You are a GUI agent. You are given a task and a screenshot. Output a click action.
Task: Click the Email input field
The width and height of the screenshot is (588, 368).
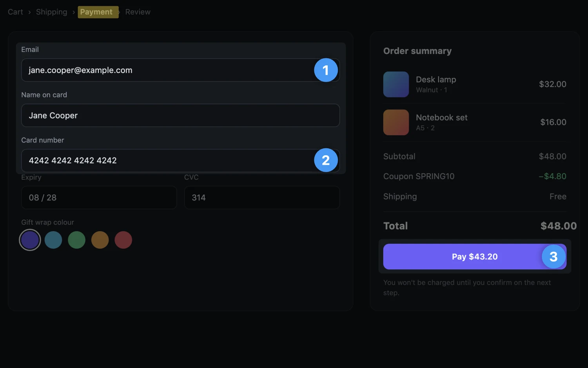(x=180, y=70)
